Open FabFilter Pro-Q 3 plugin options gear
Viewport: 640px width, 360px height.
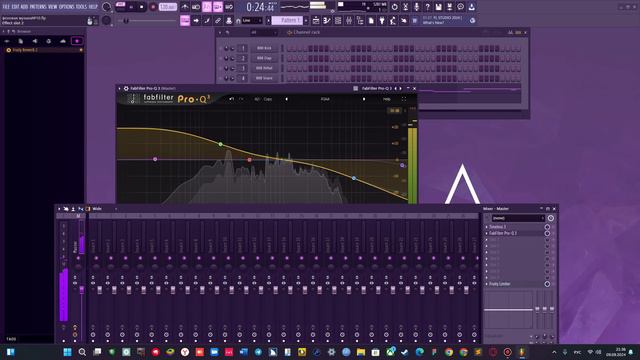126,88
